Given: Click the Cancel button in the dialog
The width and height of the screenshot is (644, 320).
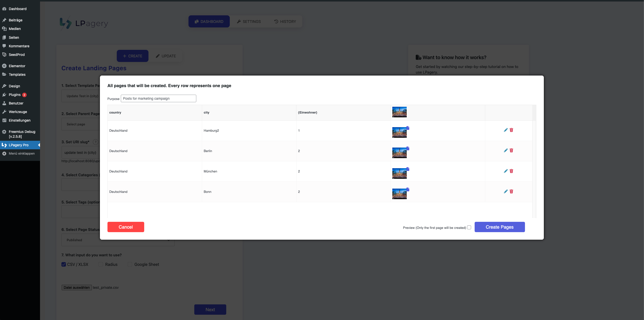Looking at the screenshot, I should pyautogui.click(x=126, y=227).
